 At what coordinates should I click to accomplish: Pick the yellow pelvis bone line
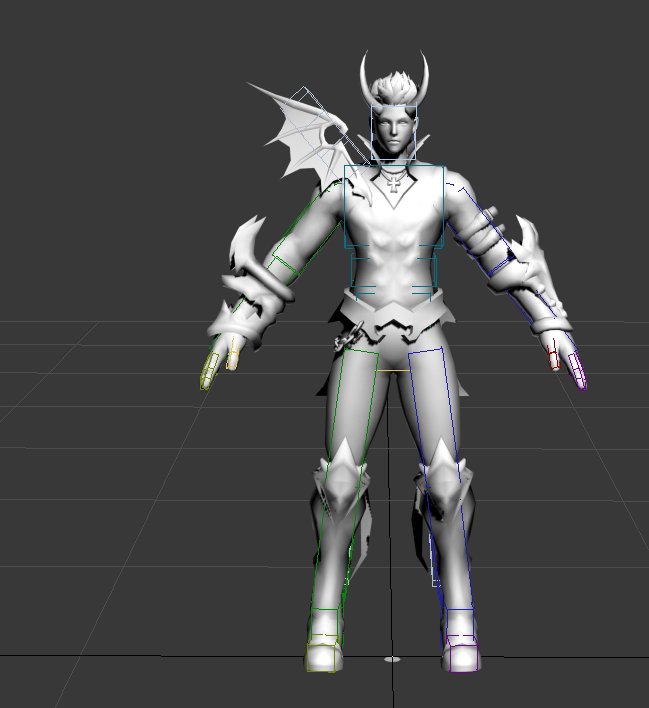tap(393, 371)
